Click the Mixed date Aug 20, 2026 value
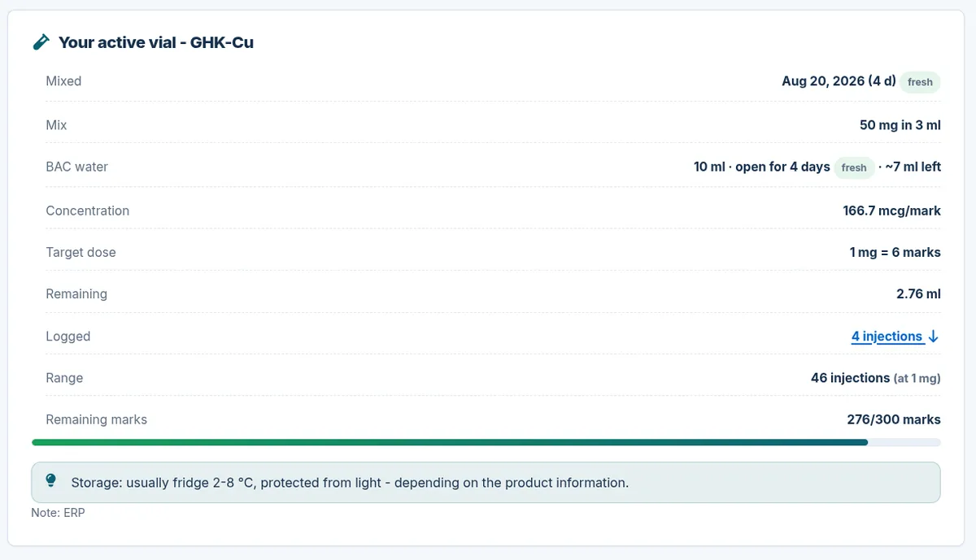This screenshot has width=976, height=560. pyautogui.click(x=839, y=81)
